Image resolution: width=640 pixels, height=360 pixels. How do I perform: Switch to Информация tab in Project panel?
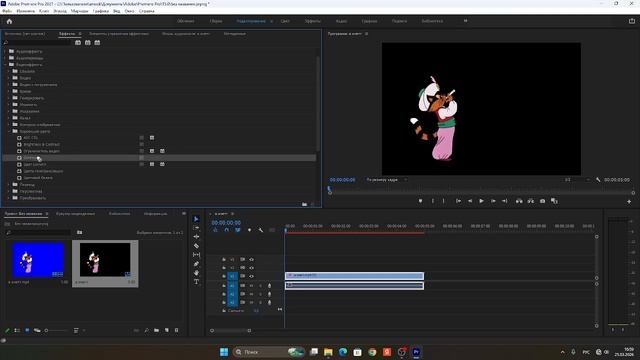click(x=156, y=213)
